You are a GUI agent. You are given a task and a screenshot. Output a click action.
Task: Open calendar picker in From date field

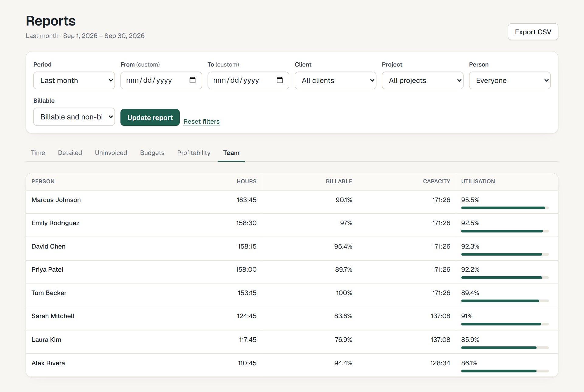click(193, 80)
